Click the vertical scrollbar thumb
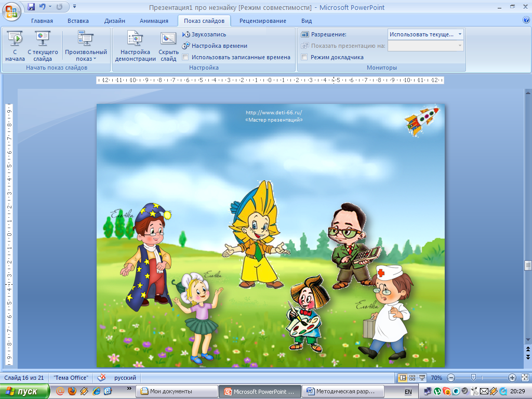Image resolution: width=532 pixels, height=399 pixels. point(528,265)
